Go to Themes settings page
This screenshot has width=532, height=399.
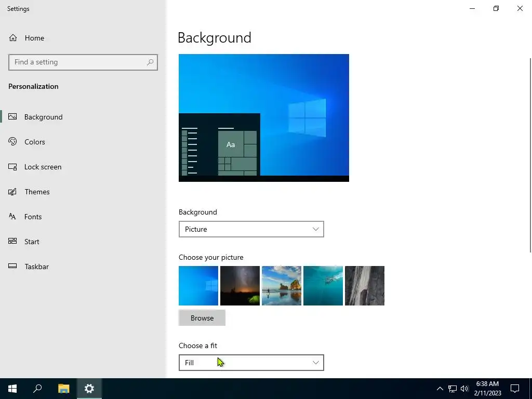click(37, 192)
